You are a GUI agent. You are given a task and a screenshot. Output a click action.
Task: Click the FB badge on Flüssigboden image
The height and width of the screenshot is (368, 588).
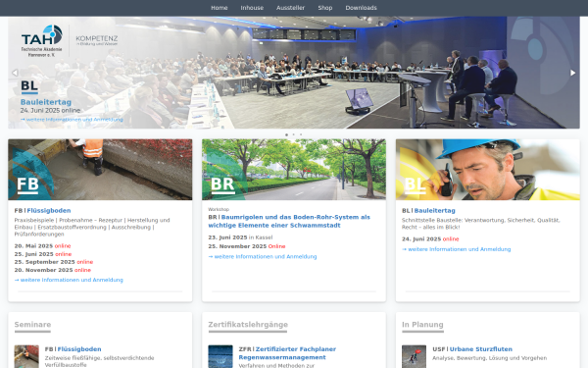(27, 185)
